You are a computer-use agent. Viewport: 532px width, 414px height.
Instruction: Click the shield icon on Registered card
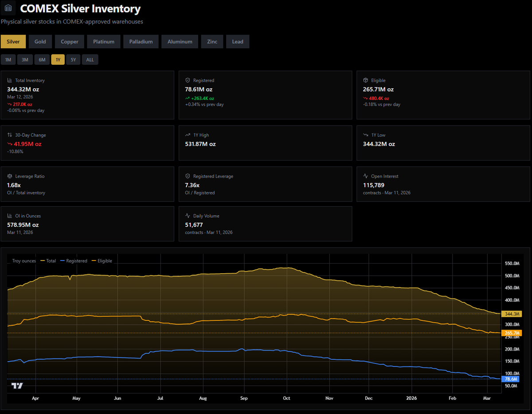(x=188, y=80)
